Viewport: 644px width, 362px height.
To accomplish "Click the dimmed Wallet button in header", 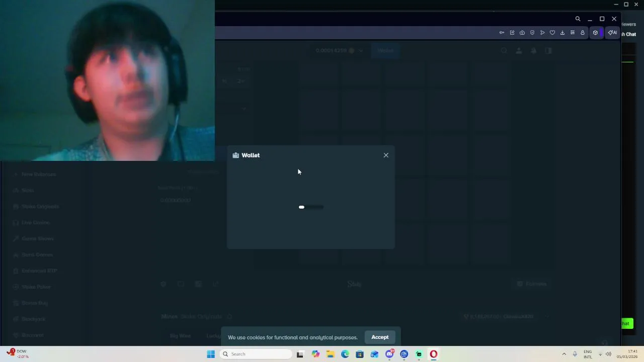I will click(x=385, y=50).
